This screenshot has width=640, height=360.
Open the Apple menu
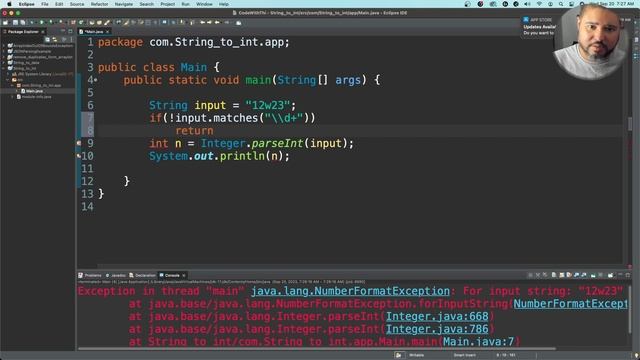[x=9, y=4]
